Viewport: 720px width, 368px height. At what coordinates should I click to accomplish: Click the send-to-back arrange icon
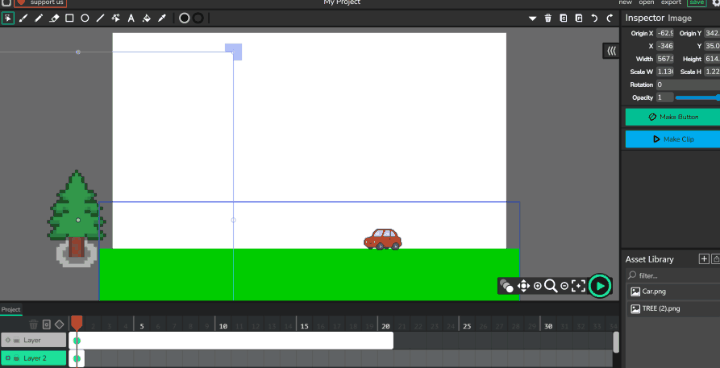(563, 18)
